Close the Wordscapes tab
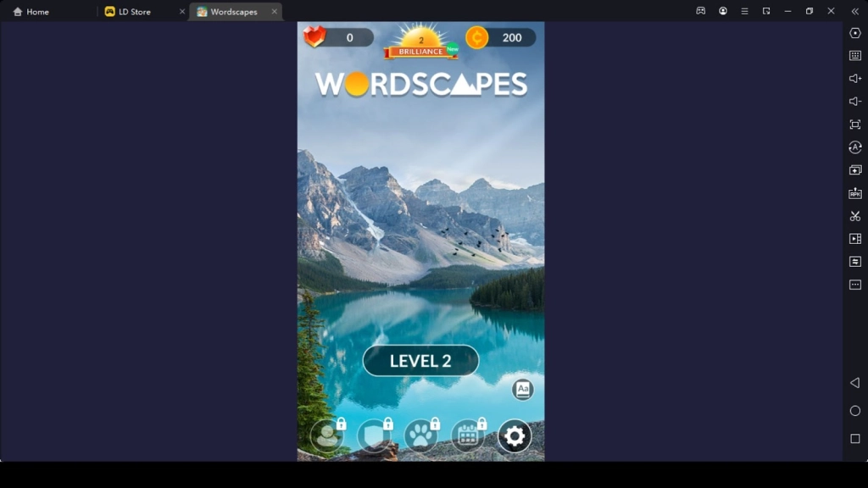The width and height of the screenshot is (868, 488). (274, 12)
